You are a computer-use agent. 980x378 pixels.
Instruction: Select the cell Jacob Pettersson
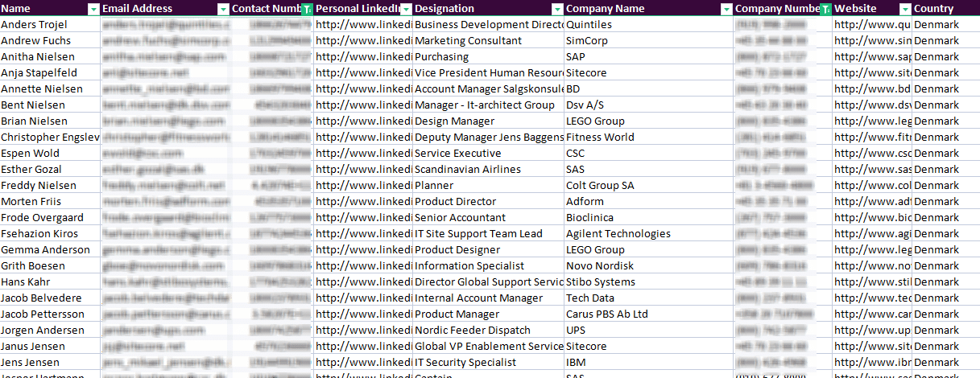click(x=51, y=314)
